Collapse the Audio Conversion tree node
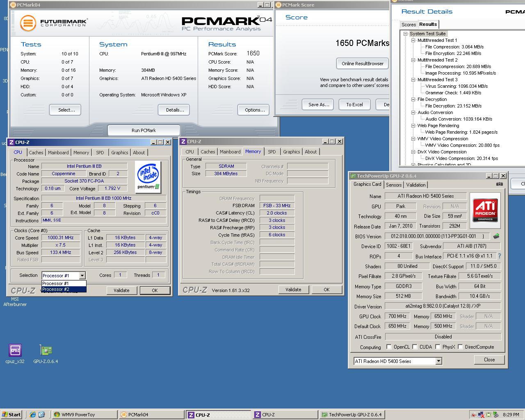The width and height of the screenshot is (525, 420). pyautogui.click(x=413, y=112)
